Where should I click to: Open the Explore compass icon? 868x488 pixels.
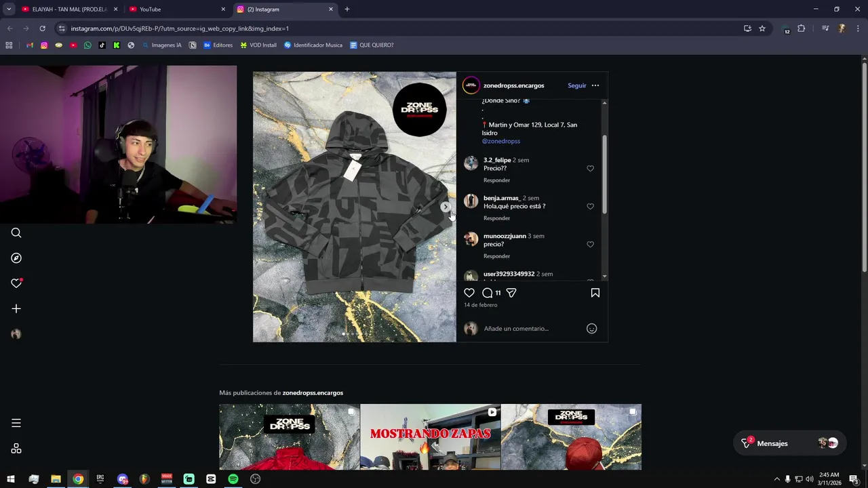(16, 258)
